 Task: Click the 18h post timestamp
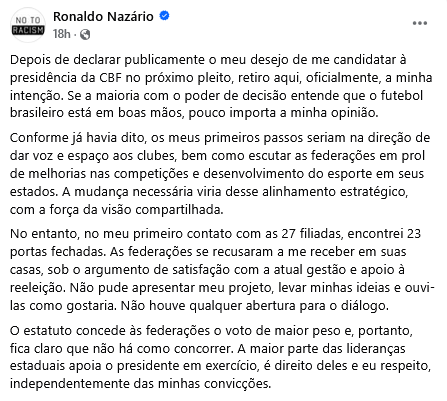click(62, 34)
